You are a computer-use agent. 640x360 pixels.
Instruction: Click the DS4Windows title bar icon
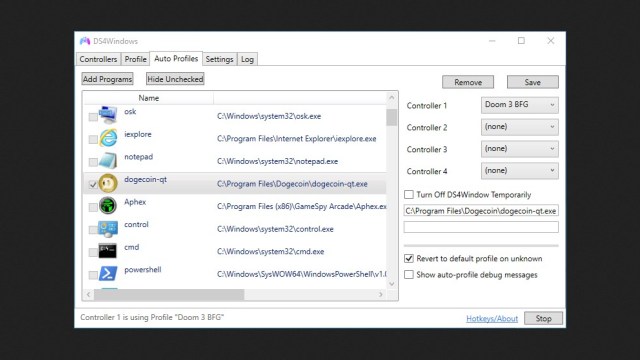point(85,41)
